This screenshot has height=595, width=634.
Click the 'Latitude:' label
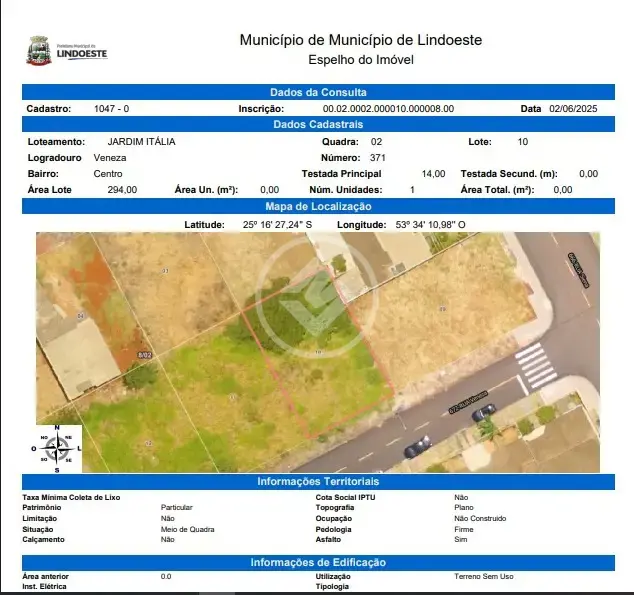coord(205,225)
